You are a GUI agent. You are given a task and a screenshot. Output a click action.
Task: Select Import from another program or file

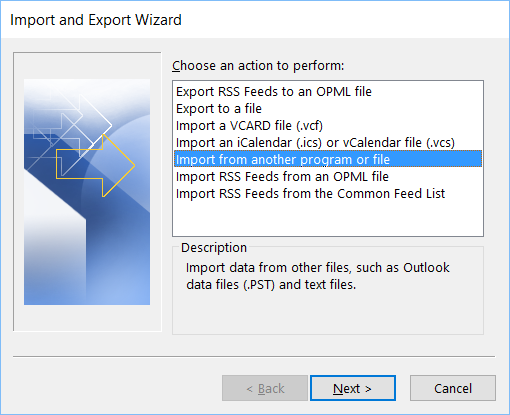328,159
